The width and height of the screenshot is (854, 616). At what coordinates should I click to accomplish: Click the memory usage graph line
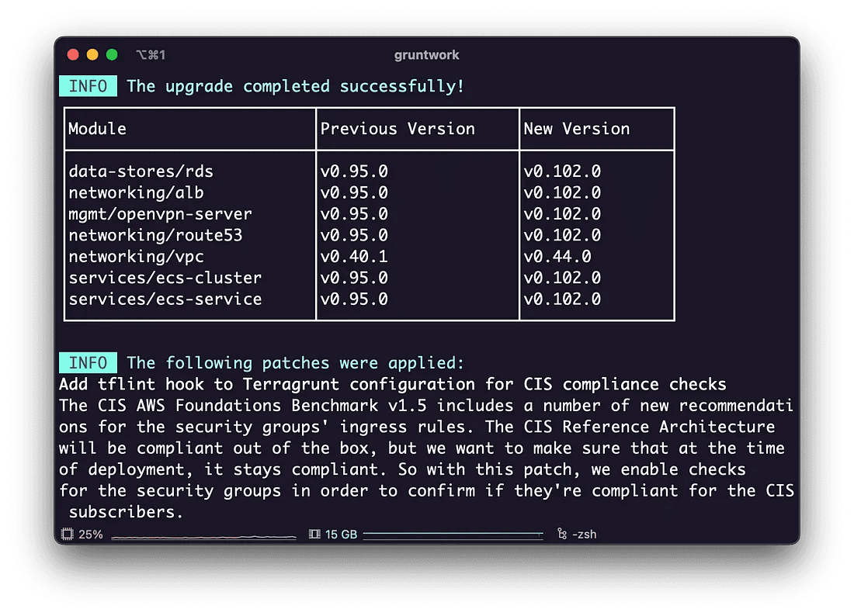tap(453, 535)
